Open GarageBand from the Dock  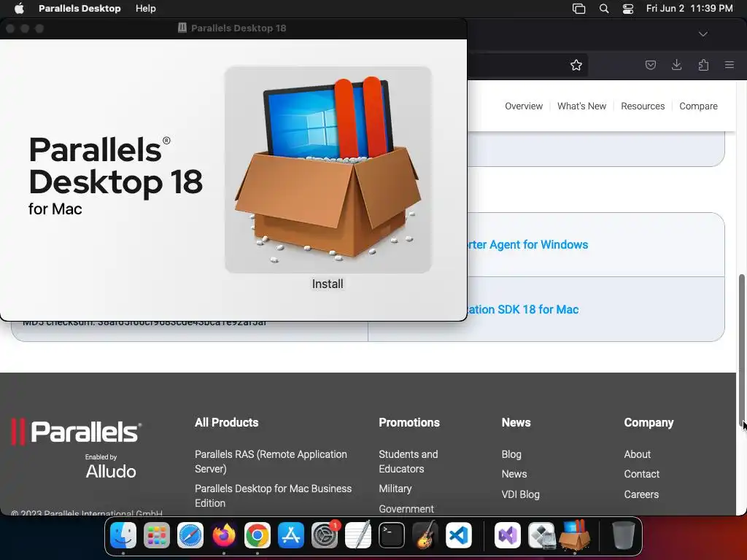pos(425,535)
